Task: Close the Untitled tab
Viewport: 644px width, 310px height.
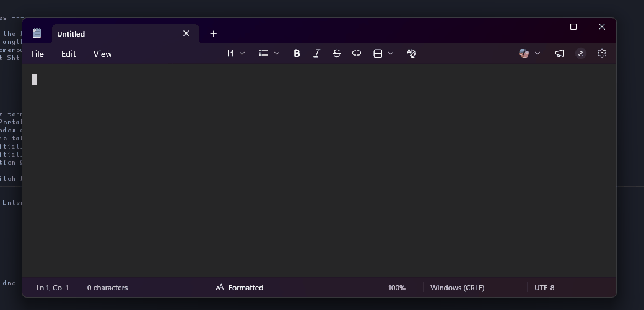Action: 186,33
